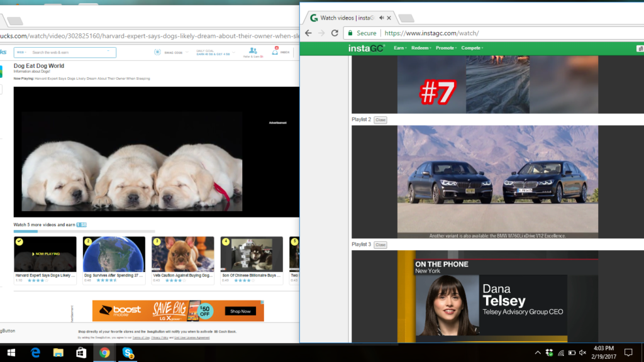Screen dimensions: 644x362
Task: Click the battery tray icon
Action: (x=572, y=353)
